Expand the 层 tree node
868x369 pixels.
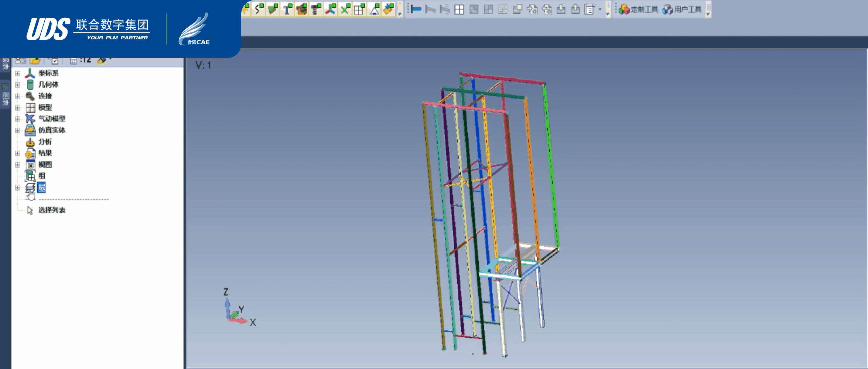tap(17, 187)
